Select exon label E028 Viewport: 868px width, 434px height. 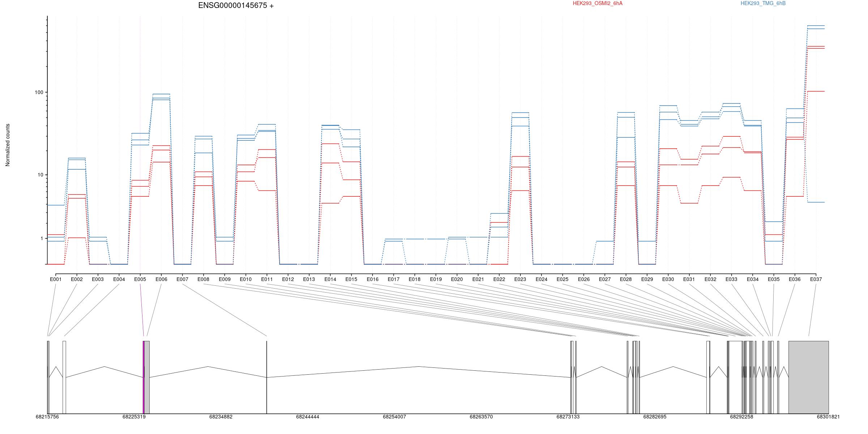click(626, 279)
